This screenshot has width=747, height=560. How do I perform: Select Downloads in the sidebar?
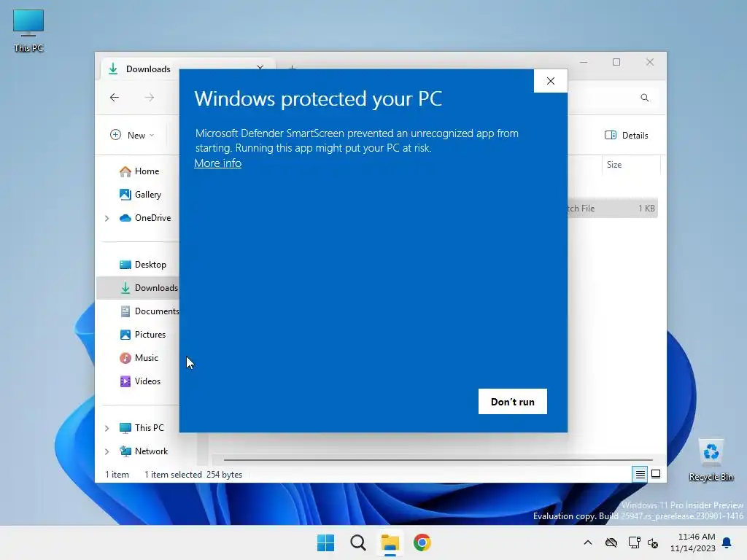[138, 287]
